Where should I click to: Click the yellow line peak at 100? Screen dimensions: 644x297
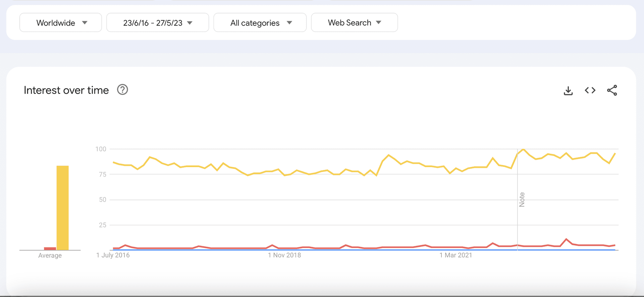click(523, 149)
